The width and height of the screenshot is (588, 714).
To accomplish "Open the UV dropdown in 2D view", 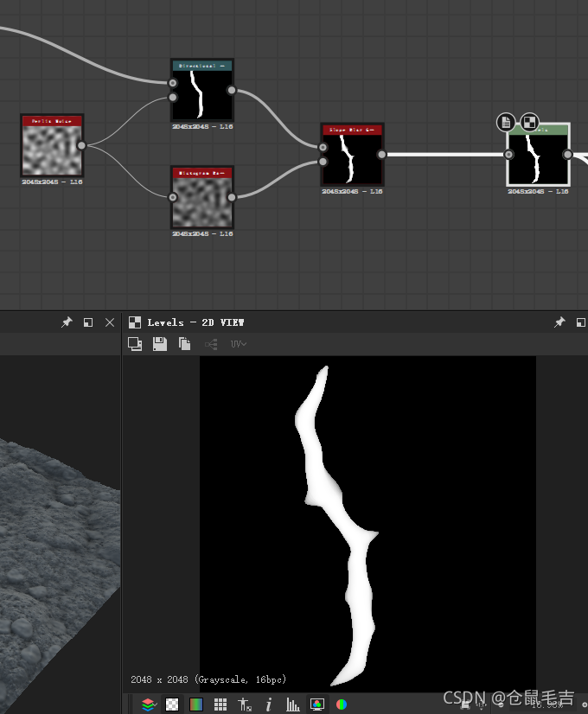I will (238, 344).
